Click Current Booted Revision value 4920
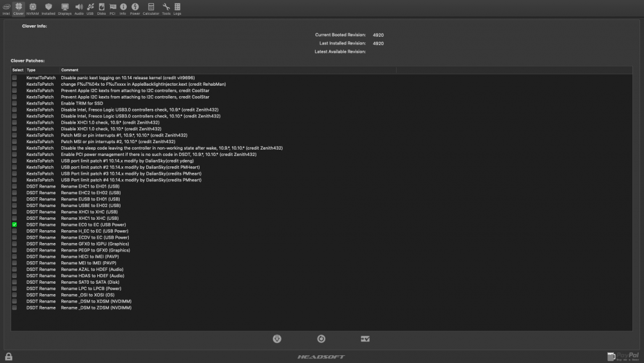 coord(378,35)
